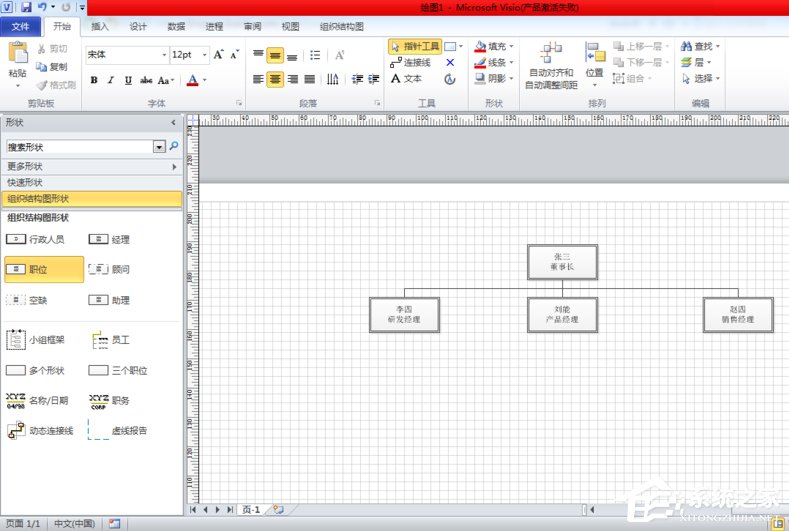The height and width of the screenshot is (531, 789).
Task: Select the Connector (连接线) tool
Action: coord(411,62)
